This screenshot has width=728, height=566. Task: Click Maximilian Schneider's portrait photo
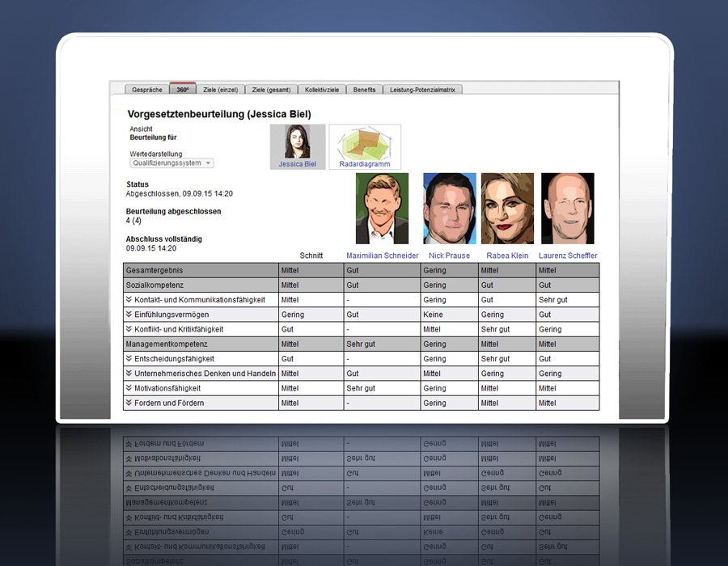coord(380,208)
